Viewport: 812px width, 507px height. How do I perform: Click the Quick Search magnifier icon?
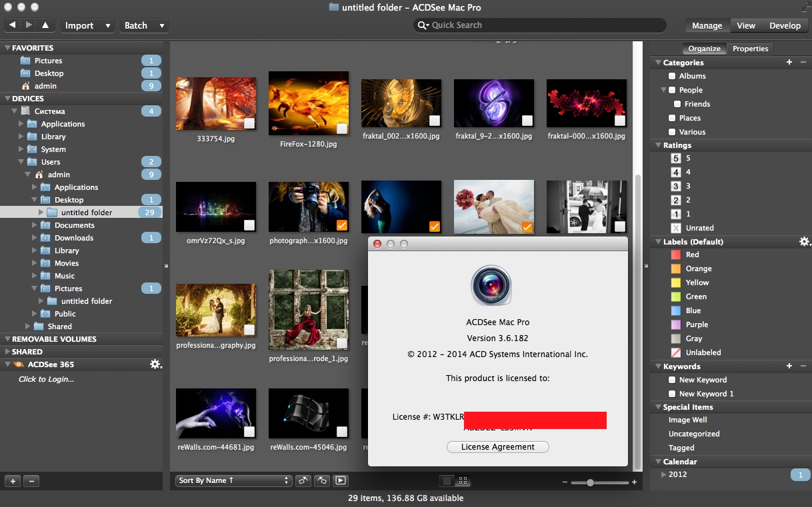[423, 25]
